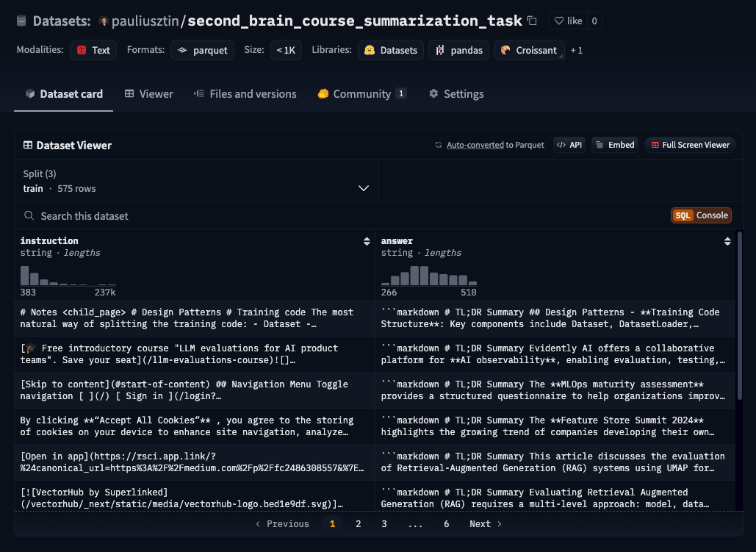This screenshot has width=756, height=552.
Task: Click the Datasets database icon
Action: click(21, 21)
